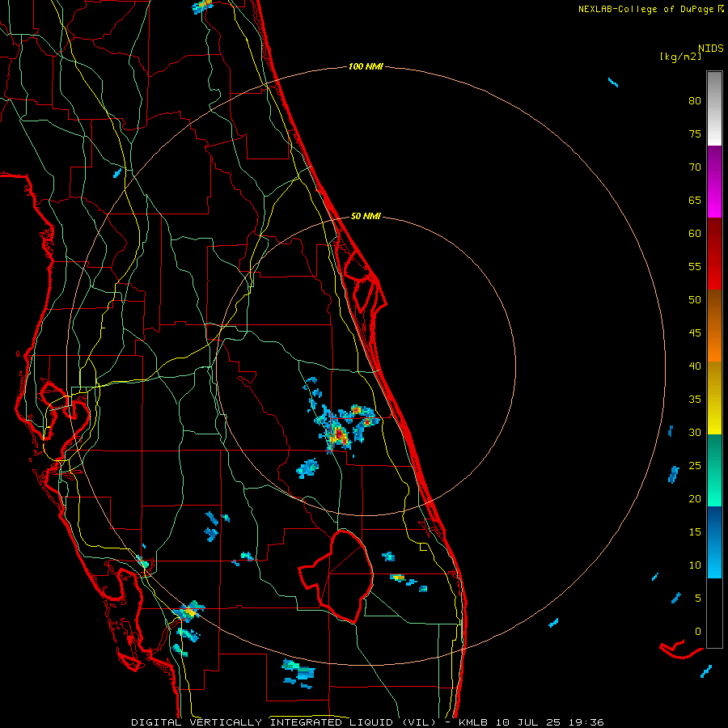This screenshot has height=728, width=728.
Task: Click the 35 value on the color scale
Action: click(x=695, y=400)
